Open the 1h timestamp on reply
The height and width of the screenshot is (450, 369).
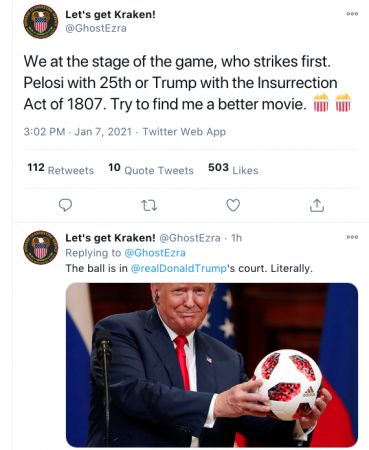tap(236, 238)
